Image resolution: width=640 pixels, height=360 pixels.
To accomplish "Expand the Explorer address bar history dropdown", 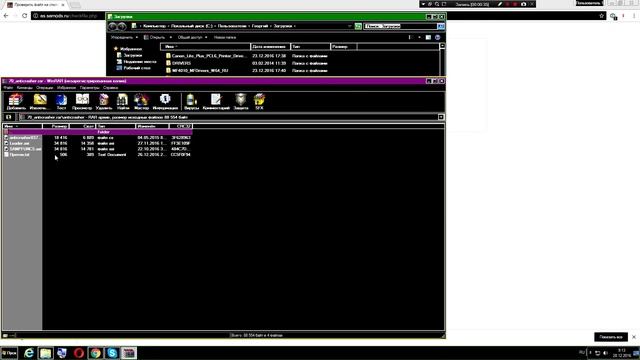I will coord(349,26).
